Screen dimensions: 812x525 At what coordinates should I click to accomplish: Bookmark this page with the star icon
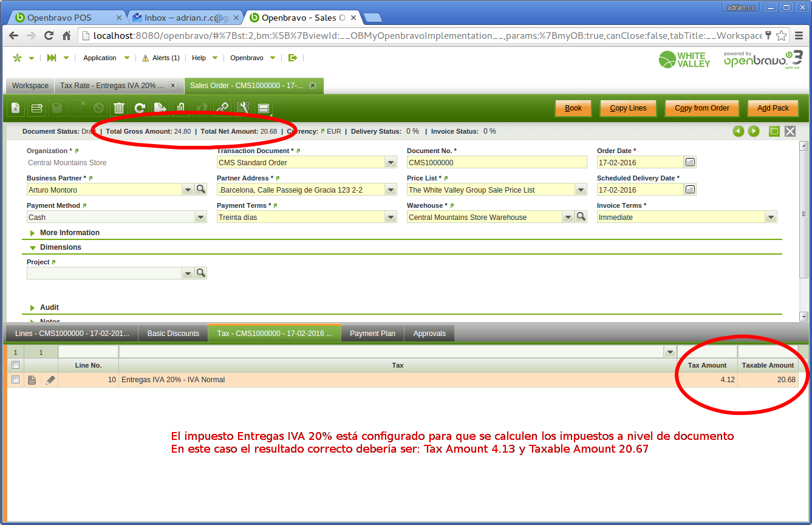tap(782, 36)
